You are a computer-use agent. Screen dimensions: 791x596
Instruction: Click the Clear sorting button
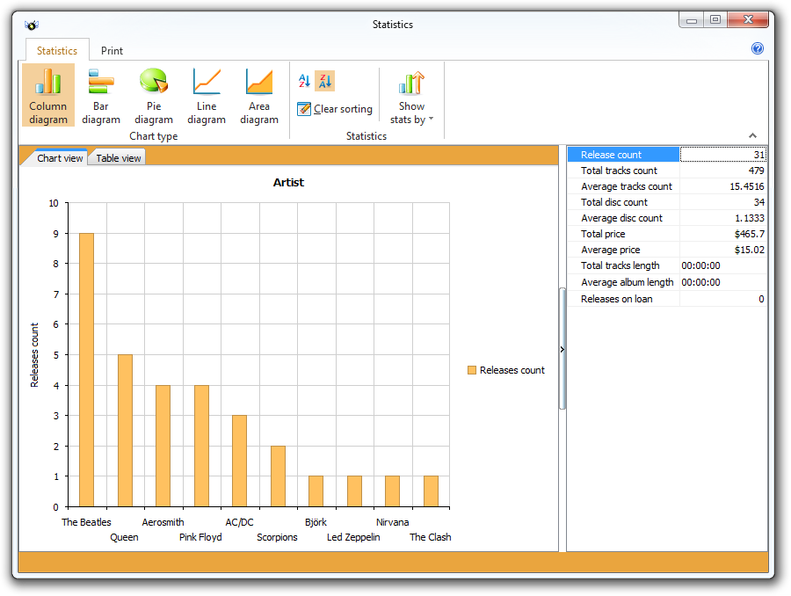click(x=335, y=109)
